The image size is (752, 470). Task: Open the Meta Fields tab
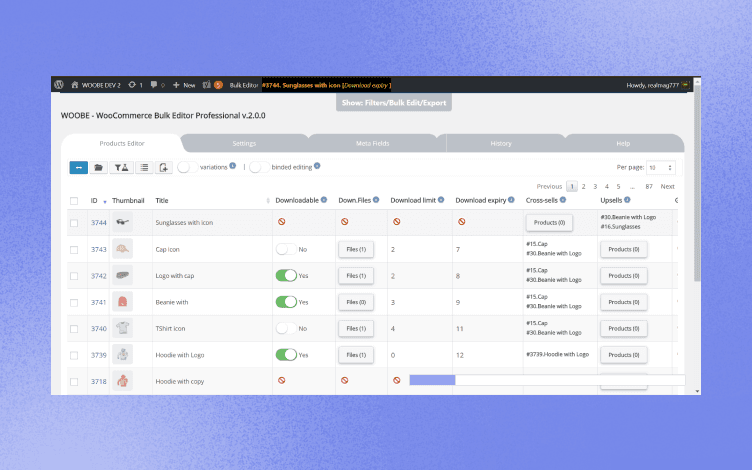pyautogui.click(x=373, y=143)
